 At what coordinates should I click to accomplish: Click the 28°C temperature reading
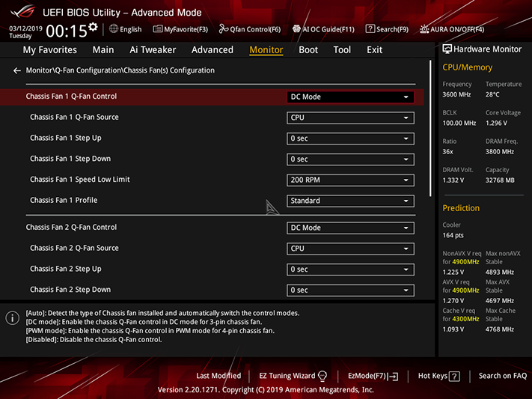point(492,95)
